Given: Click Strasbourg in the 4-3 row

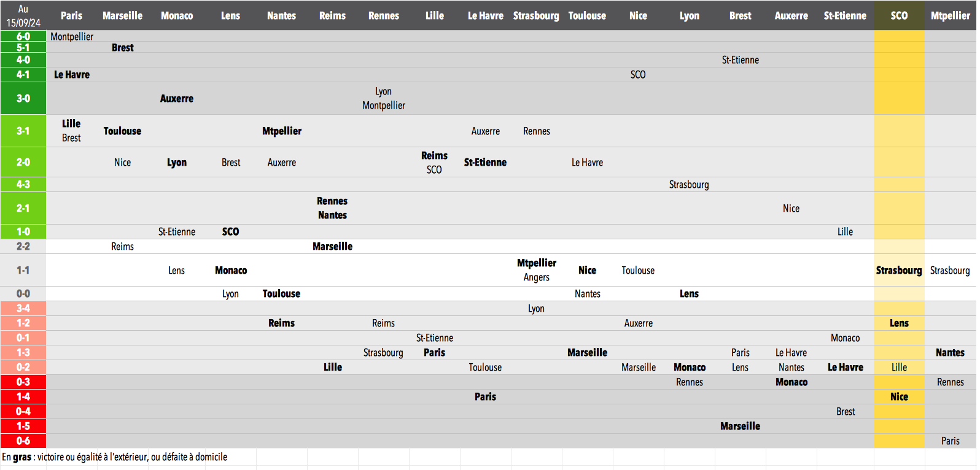Looking at the screenshot, I should (689, 184).
